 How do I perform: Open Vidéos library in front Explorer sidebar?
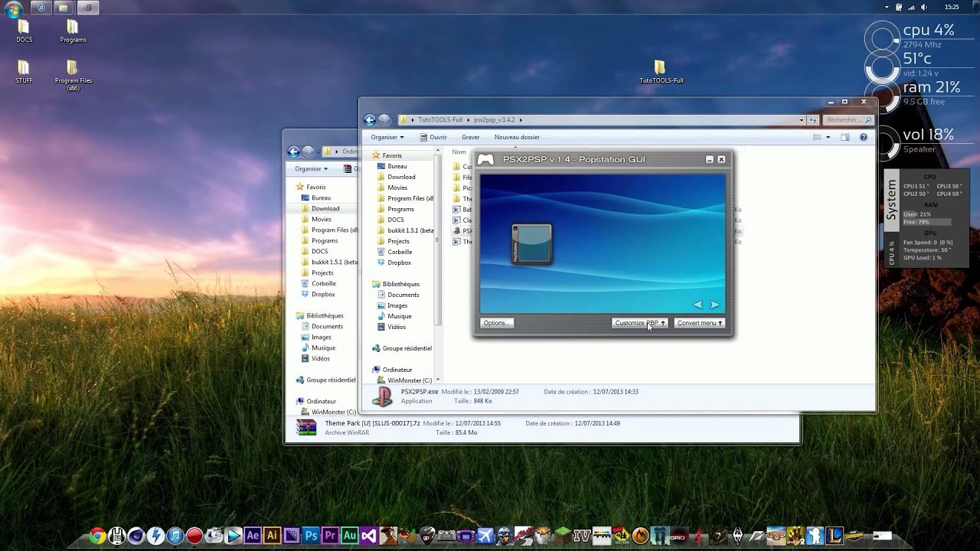click(x=391, y=327)
